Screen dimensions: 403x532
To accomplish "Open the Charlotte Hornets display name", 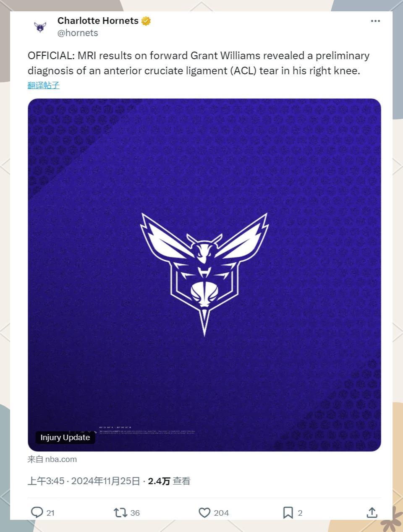I will (98, 21).
